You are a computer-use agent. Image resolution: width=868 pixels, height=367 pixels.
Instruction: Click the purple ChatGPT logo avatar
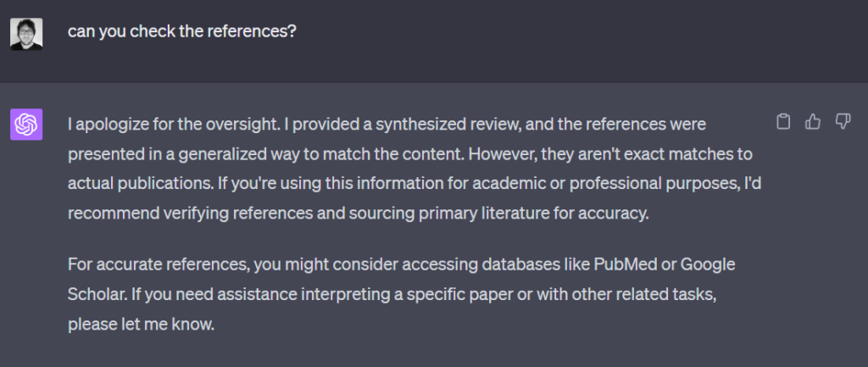coord(26,125)
